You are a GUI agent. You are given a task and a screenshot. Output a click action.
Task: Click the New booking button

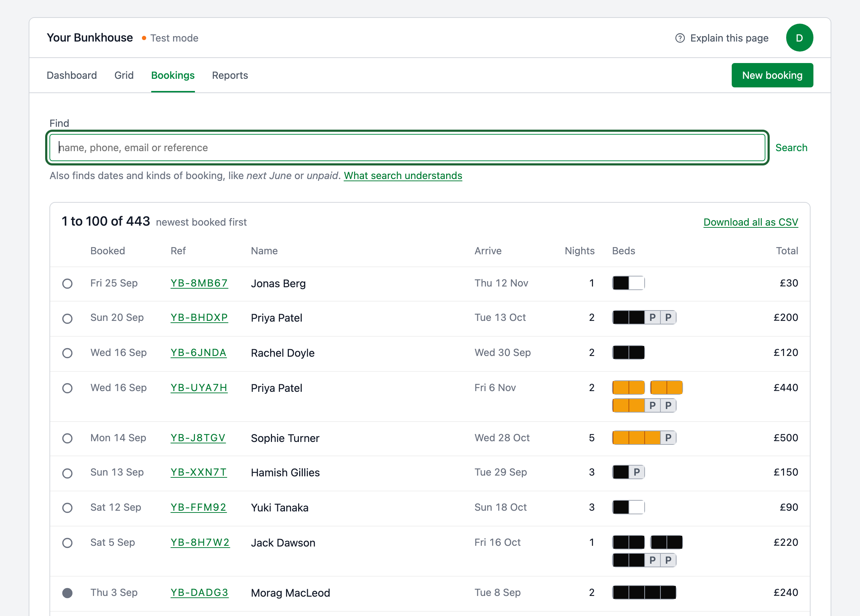[x=772, y=76]
